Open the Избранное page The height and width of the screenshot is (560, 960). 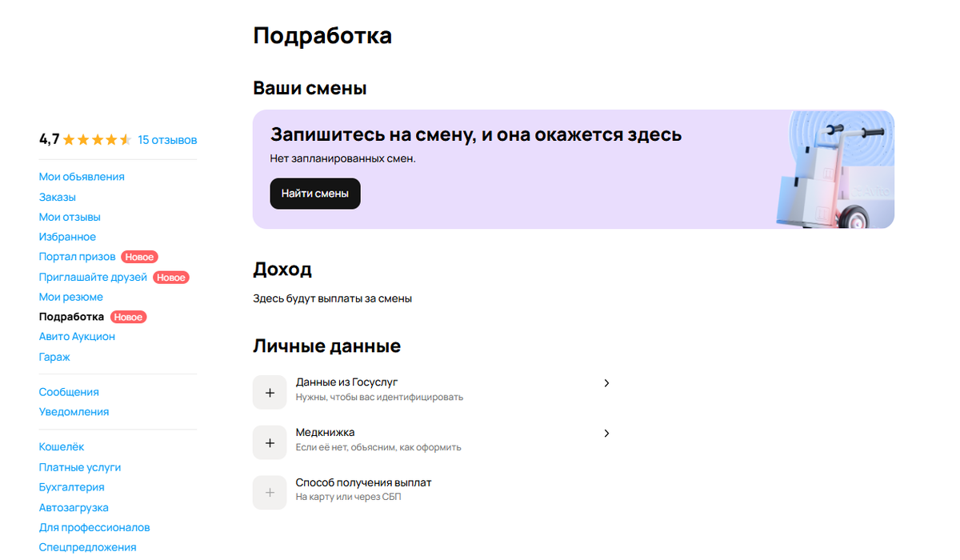[67, 236]
